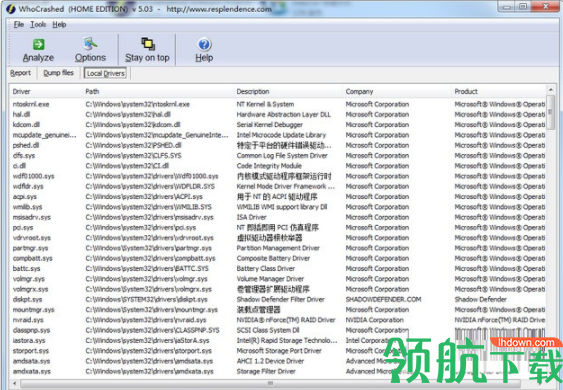Open the Help menu in menu bar
The height and width of the screenshot is (390, 563).
tap(59, 24)
